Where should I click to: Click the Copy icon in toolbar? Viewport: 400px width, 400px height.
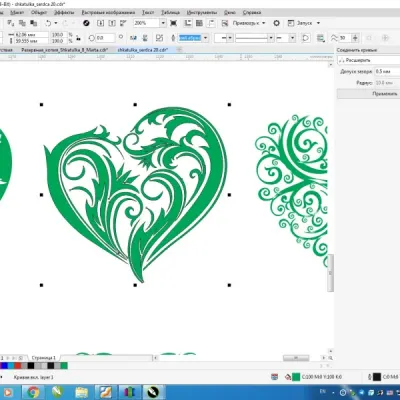pos(22,23)
